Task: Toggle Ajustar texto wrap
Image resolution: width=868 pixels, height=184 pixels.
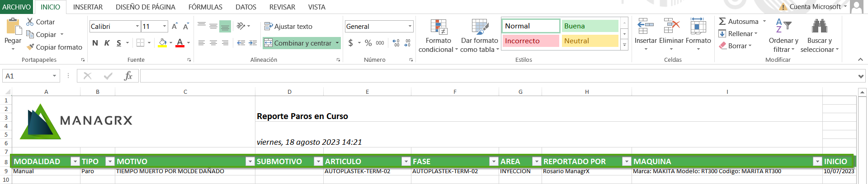Action: [288, 27]
